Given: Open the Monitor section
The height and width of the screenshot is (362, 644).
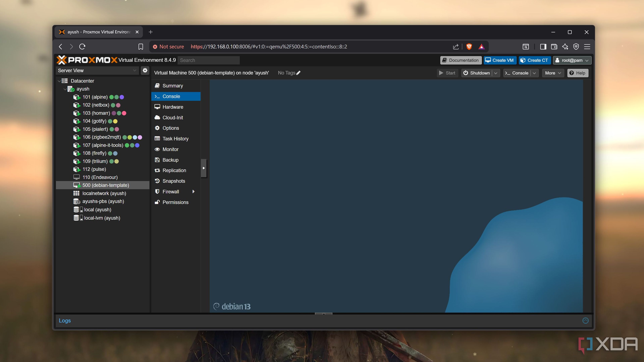Looking at the screenshot, I should [176, 149].
